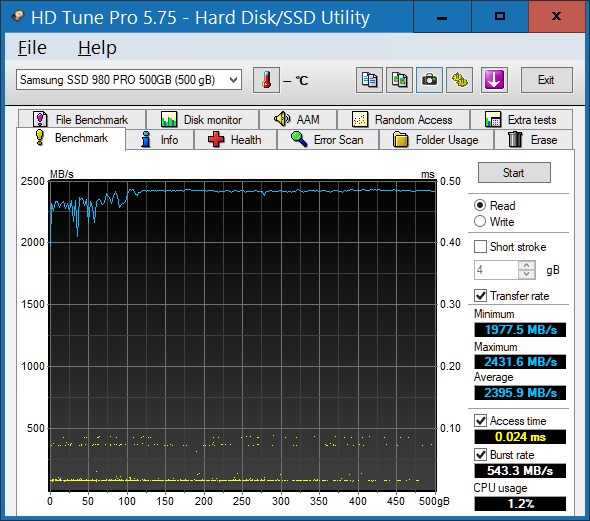This screenshot has height=521, width=590.
Task: Open the options gear icon
Action: pyautogui.click(x=459, y=80)
